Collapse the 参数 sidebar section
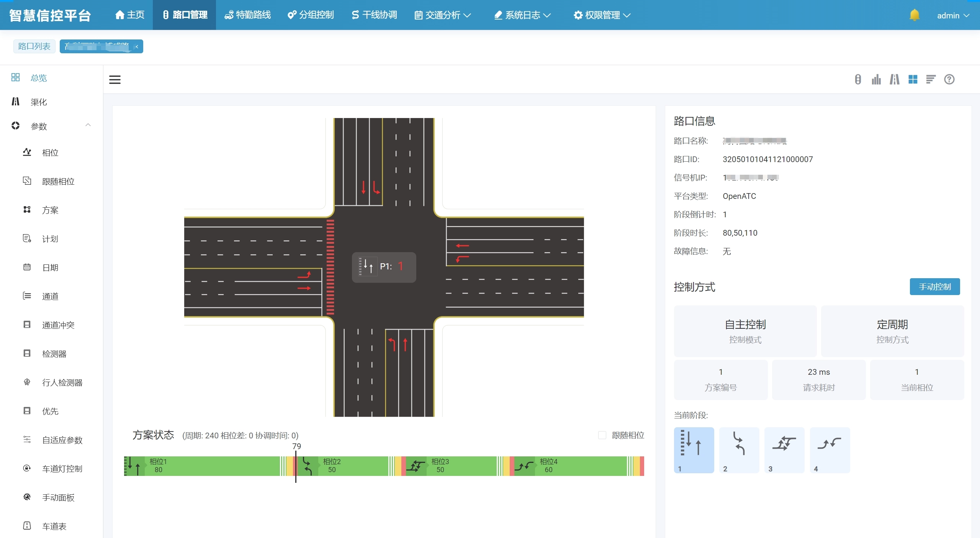Image resolution: width=980 pixels, height=538 pixels. click(x=88, y=126)
